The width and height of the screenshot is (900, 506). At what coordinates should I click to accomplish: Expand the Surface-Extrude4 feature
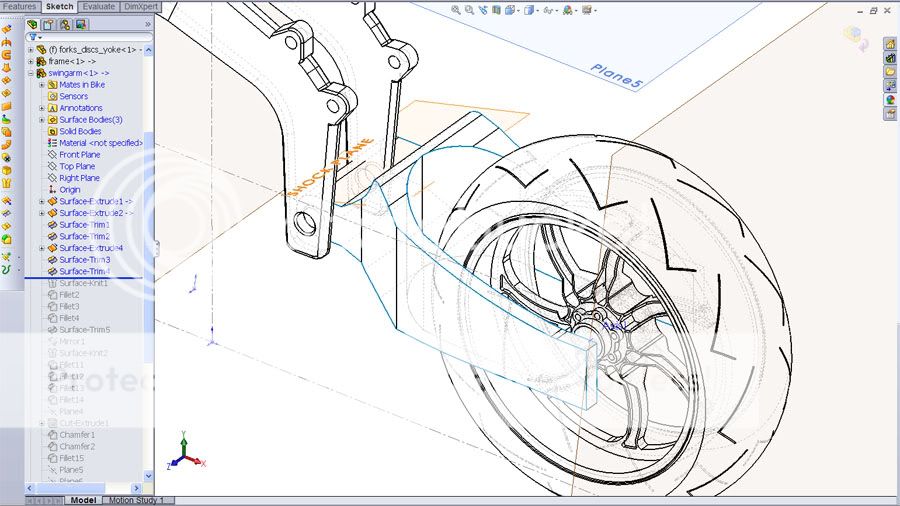[42, 248]
